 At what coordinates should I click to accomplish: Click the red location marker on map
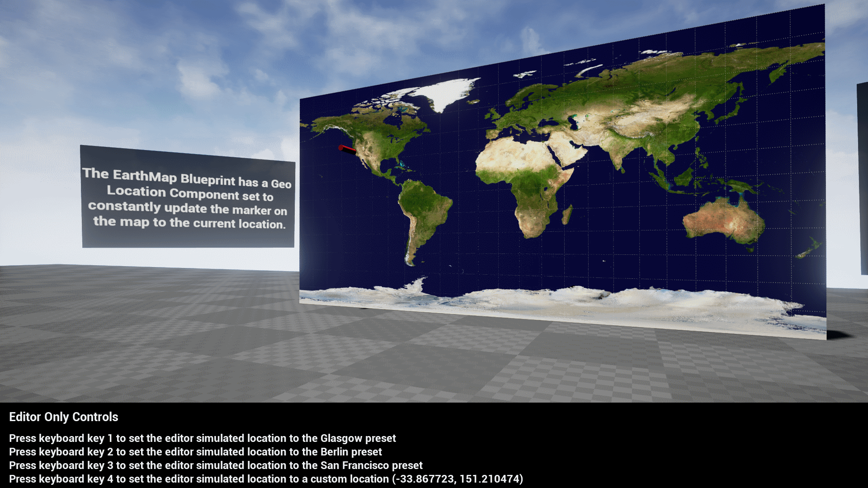point(346,150)
